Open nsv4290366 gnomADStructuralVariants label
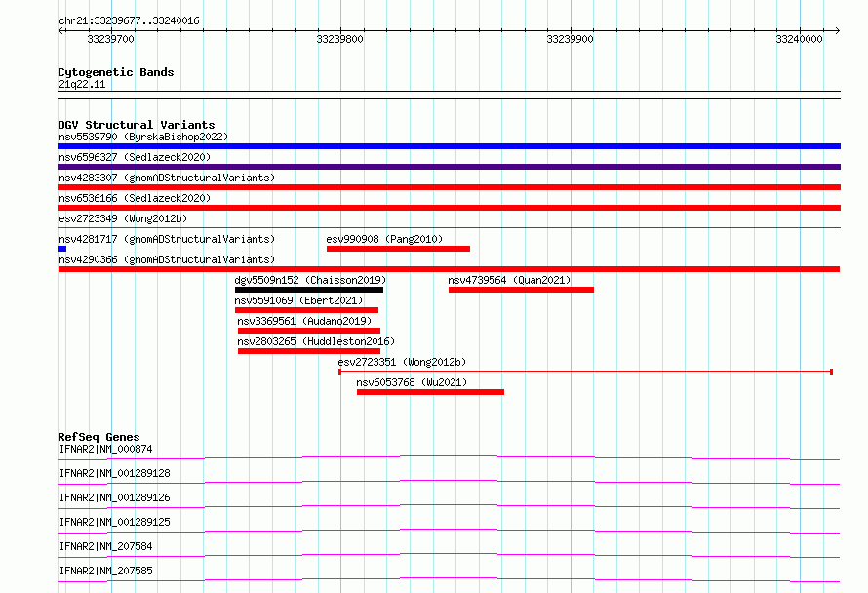This screenshot has height=593, width=868. [167, 259]
